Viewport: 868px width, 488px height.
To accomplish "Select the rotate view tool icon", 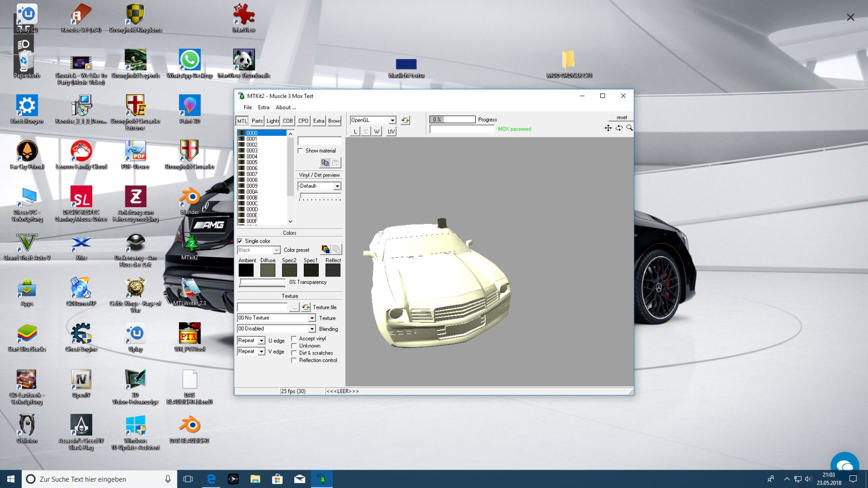I will [619, 128].
